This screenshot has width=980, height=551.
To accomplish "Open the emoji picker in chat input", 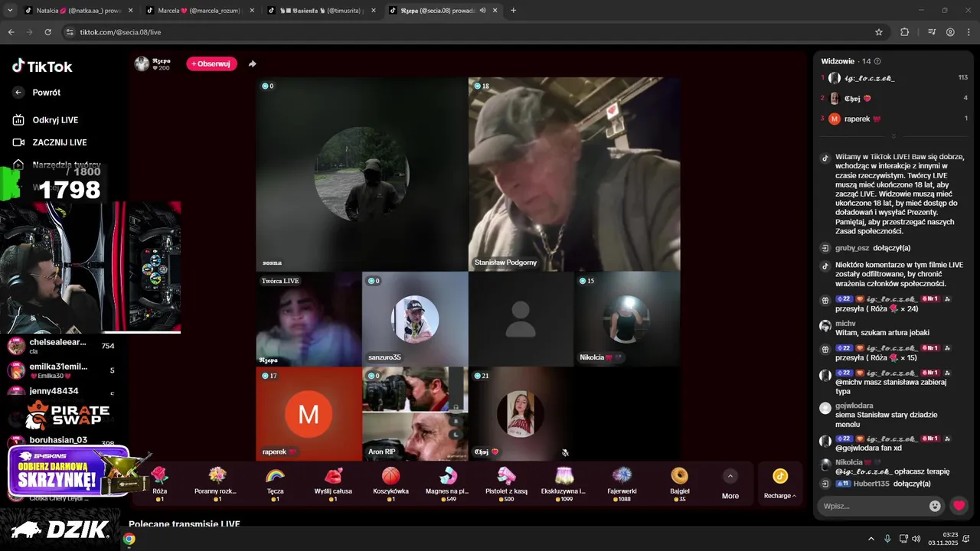I will (935, 506).
